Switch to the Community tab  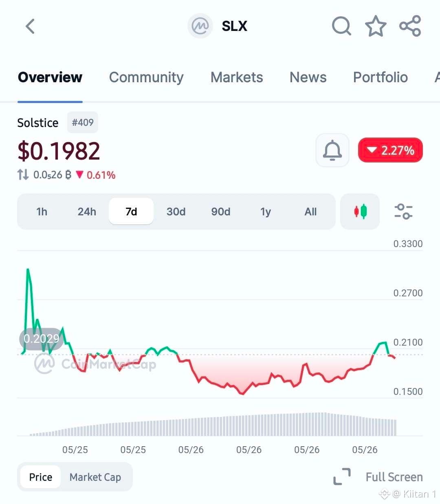(146, 77)
